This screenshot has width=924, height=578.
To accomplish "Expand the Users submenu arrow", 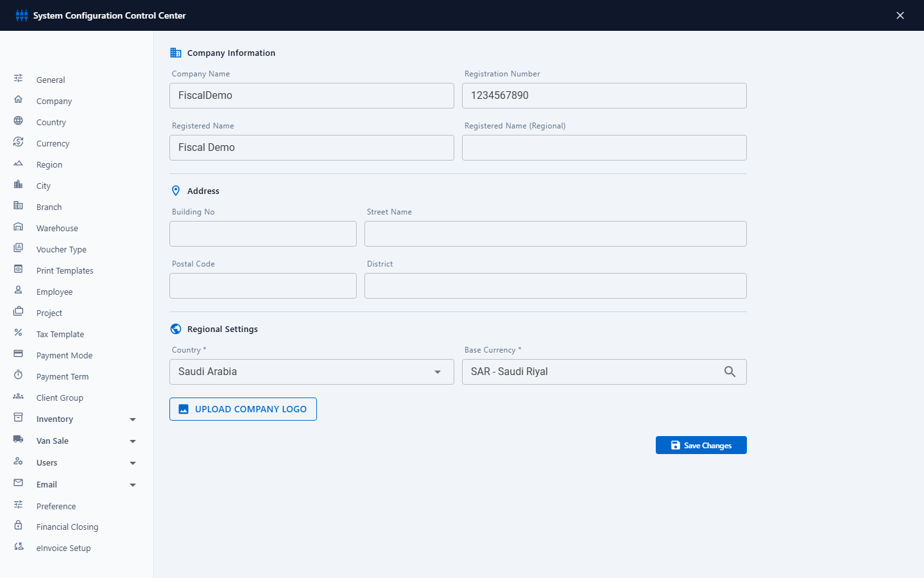I will 133,463.
